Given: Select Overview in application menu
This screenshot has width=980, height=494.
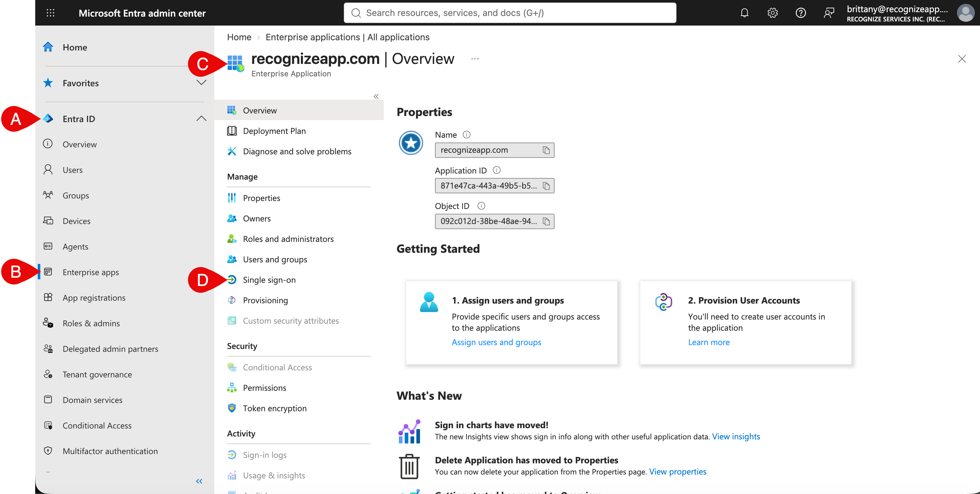Looking at the screenshot, I should click(x=299, y=110).
